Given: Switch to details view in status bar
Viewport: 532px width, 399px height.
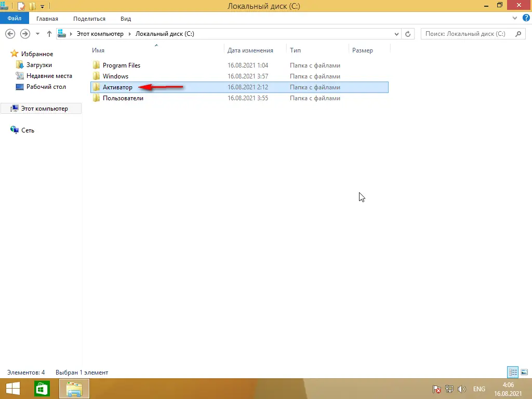Looking at the screenshot, I should 513,372.
